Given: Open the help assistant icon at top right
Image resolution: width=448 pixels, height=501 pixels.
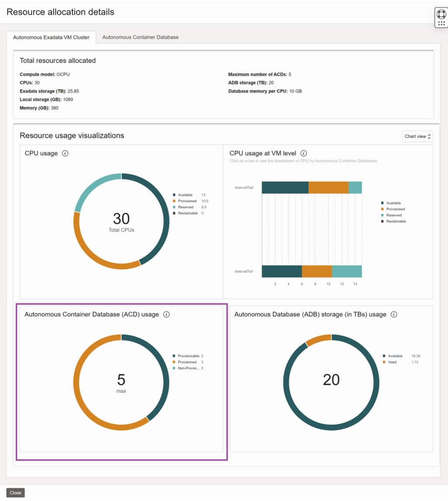Looking at the screenshot, I should [x=441, y=14].
